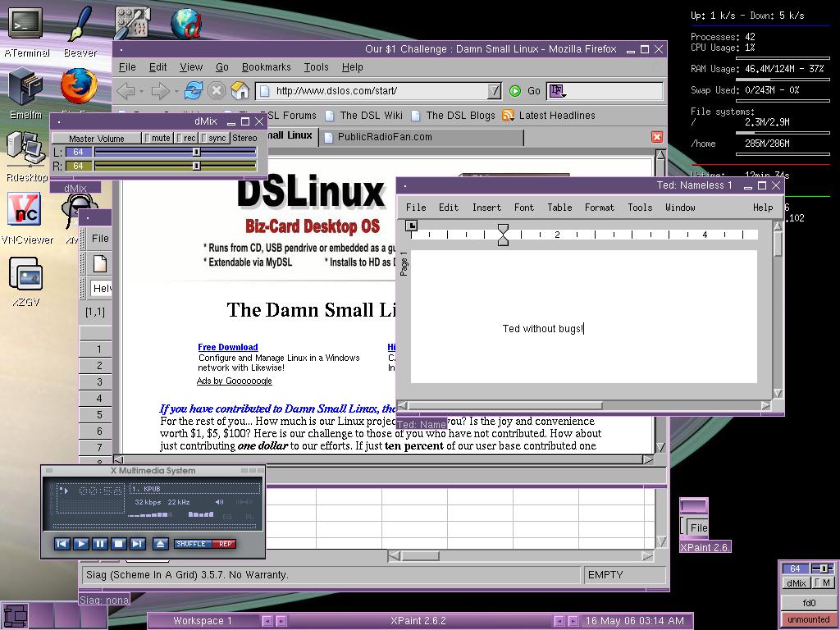840x630 pixels.
Task: Stop playback in XMMS
Action: coord(118,544)
